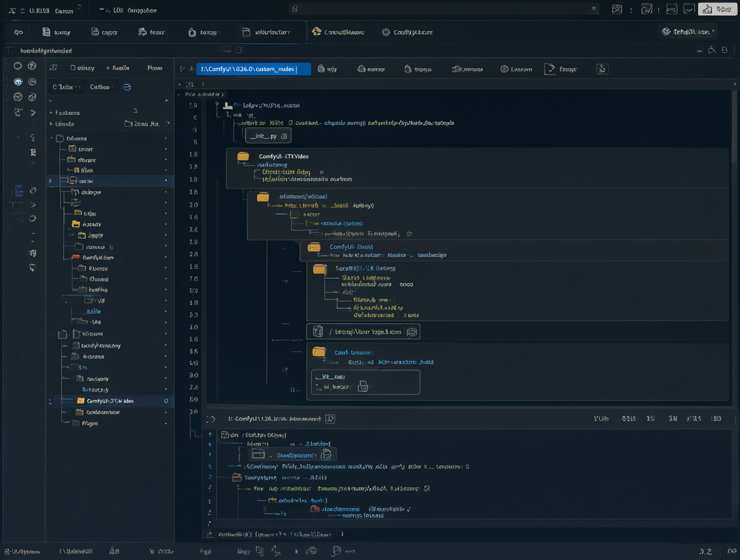The height and width of the screenshot is (560, 740).
Task: Click the blue globe icon in the left icon strip
Action: (18, 82)
